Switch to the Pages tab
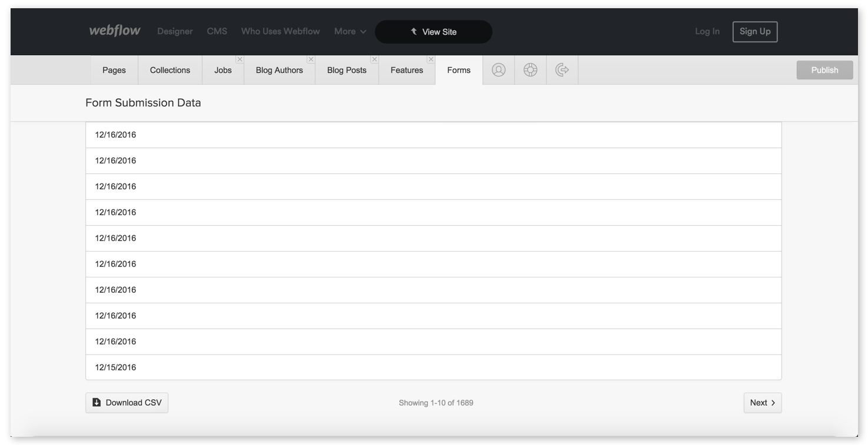 (x=114, y=69)
